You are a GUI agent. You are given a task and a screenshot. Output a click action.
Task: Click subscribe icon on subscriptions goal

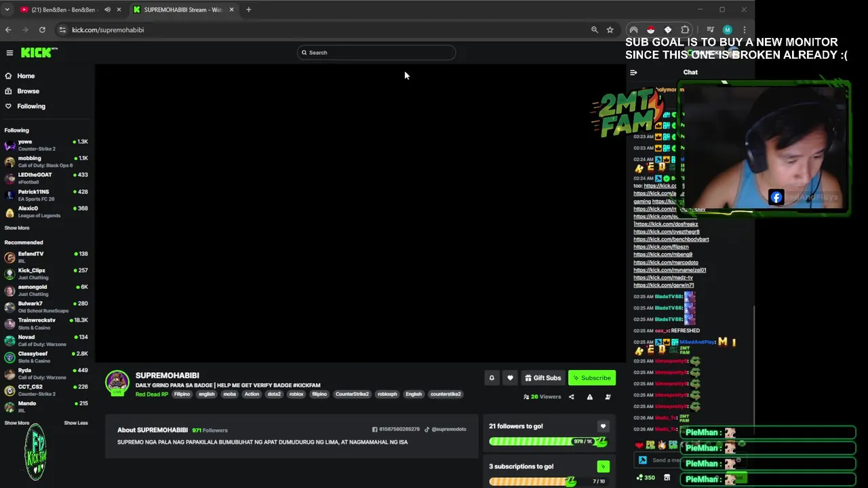point(603,466)
